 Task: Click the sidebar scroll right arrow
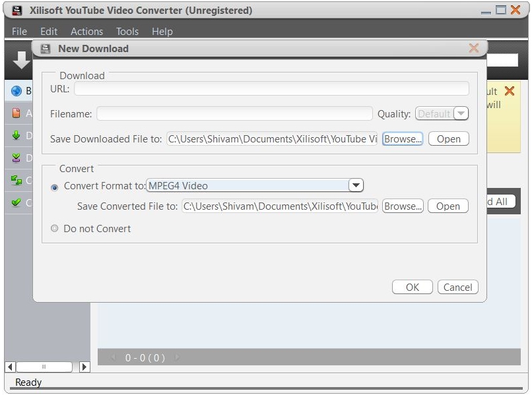tap(84, 367)
